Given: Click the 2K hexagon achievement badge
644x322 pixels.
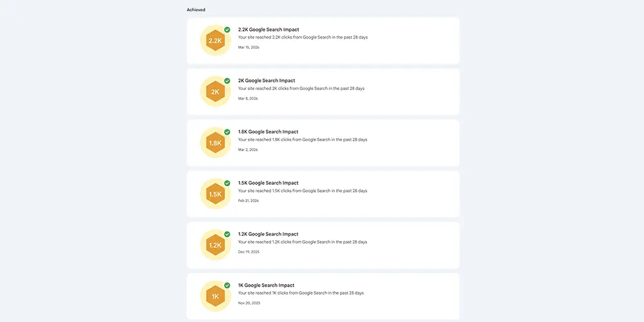Looking at the screenshot, I should pyautogui.click(x=215, y=91).
